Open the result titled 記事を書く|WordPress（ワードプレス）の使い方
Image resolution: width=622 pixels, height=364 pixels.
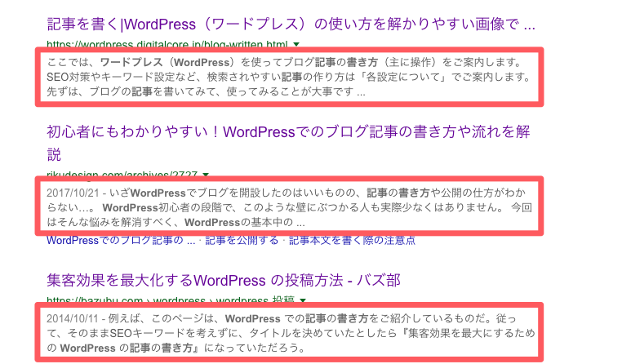click(291, 24)
